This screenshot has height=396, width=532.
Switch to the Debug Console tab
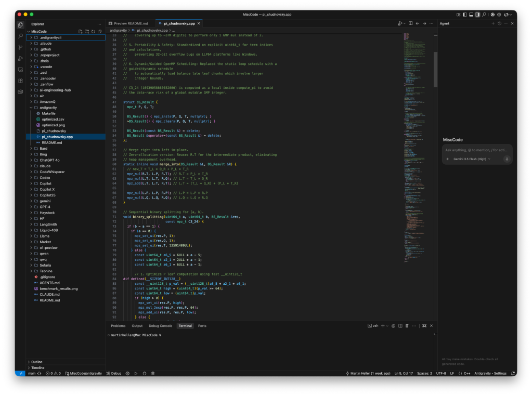pos(161,326)
